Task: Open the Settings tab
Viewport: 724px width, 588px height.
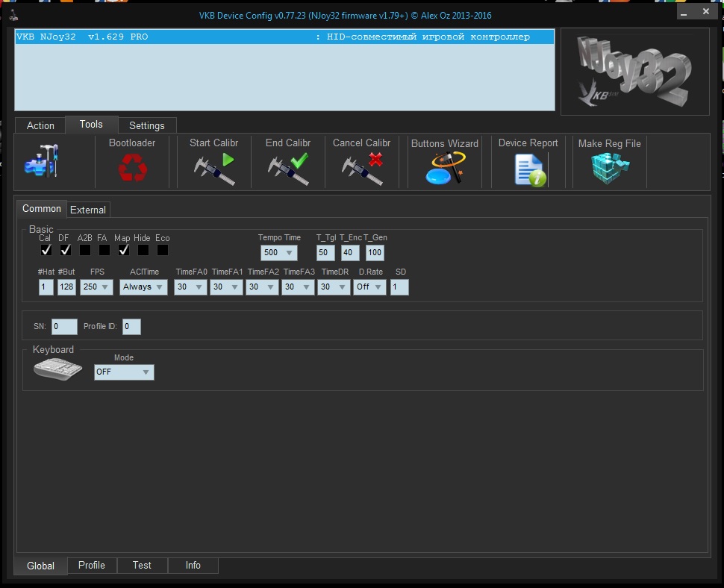Action: (x=147, y=125)
